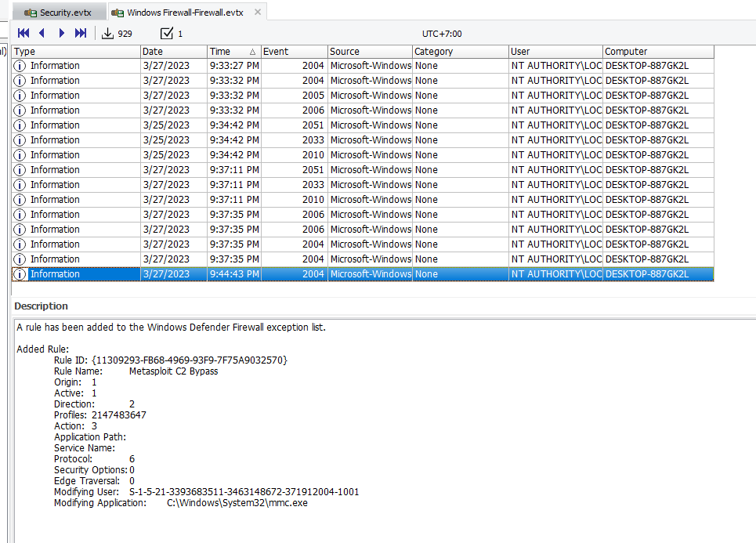Advance to the next event
756x543 pixels.
click(61, 33)
